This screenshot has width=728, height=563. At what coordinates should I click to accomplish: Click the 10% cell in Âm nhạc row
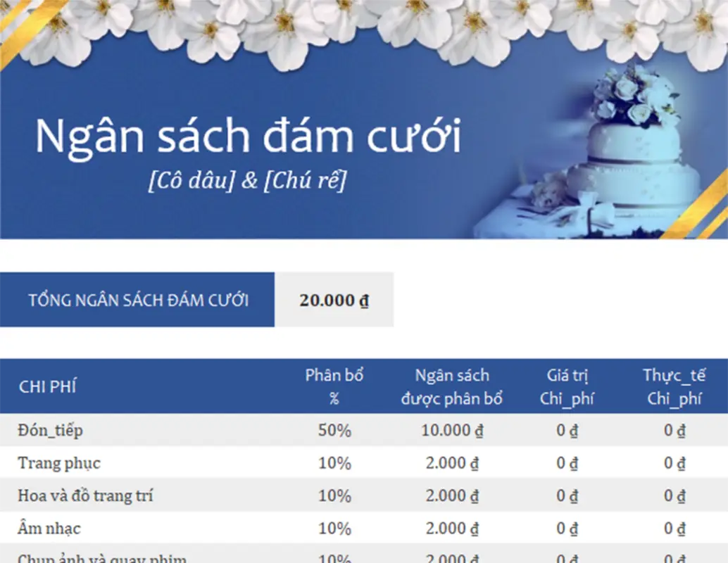[x=334, y=529]
